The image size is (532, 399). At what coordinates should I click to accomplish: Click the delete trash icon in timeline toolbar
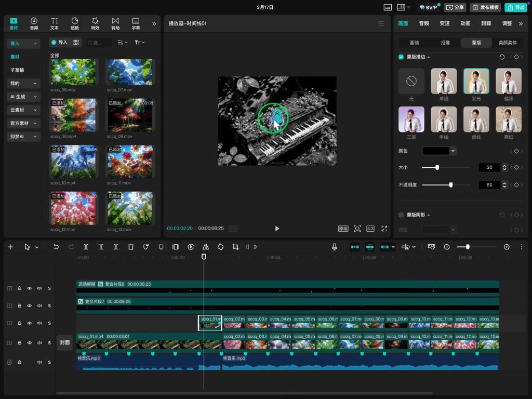click(x=130, y=247)
